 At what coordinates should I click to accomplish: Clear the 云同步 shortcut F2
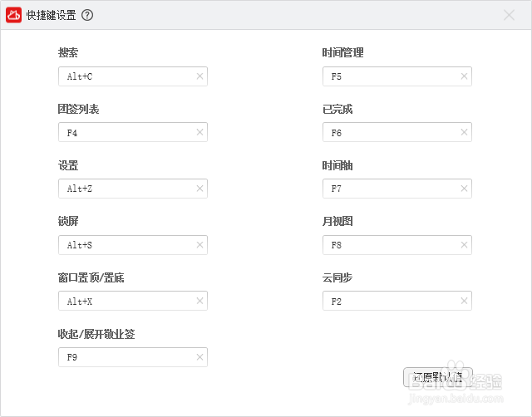464,301
